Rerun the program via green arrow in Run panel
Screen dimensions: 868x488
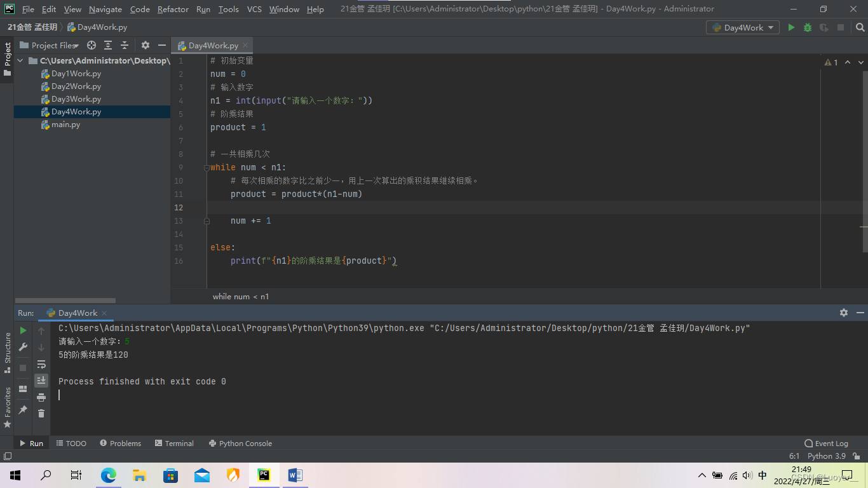[x=22, y=330]
